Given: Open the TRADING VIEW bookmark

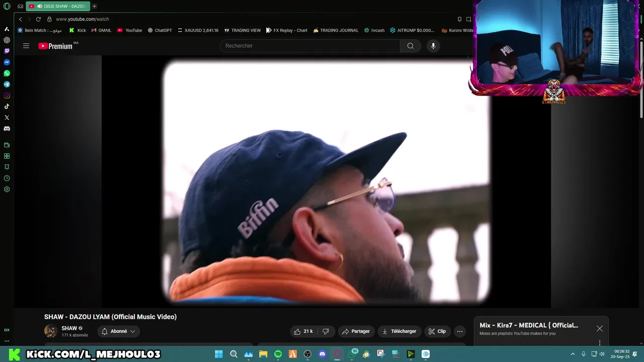Looking at the screenshot, I should (243, 30).
